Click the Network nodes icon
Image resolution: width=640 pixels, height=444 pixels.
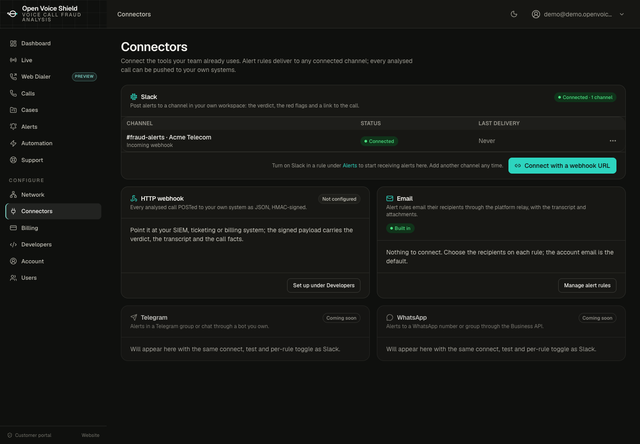[x=13, y=195]
